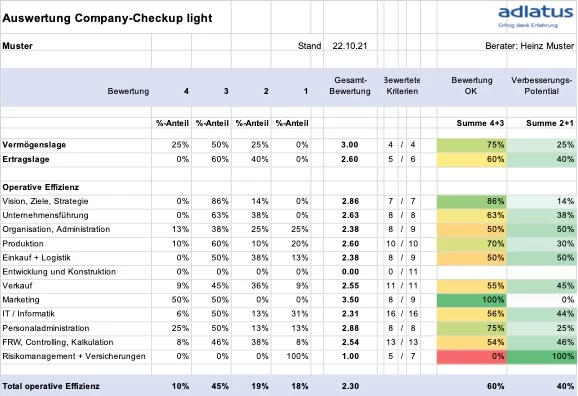
Task: Select the 'Summe 2+1' subheader cell
Action: click(550, 123)
